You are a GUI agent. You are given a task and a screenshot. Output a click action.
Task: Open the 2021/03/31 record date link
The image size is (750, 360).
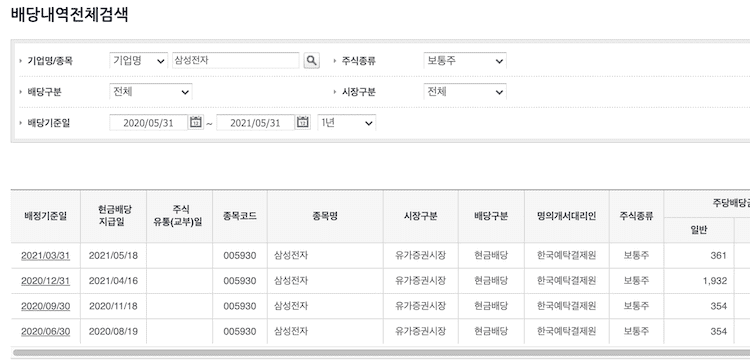(x=45, y=255)
